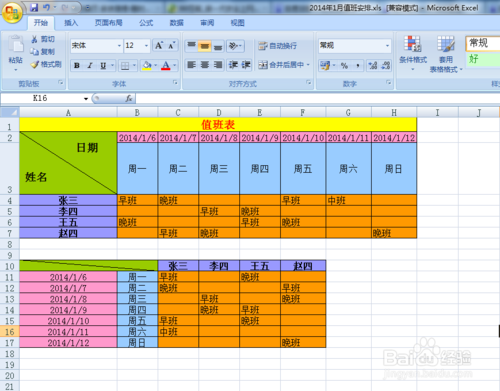Activate the Format Painter brush
This screenshot has width=500, height=391.
pos(34,64)
